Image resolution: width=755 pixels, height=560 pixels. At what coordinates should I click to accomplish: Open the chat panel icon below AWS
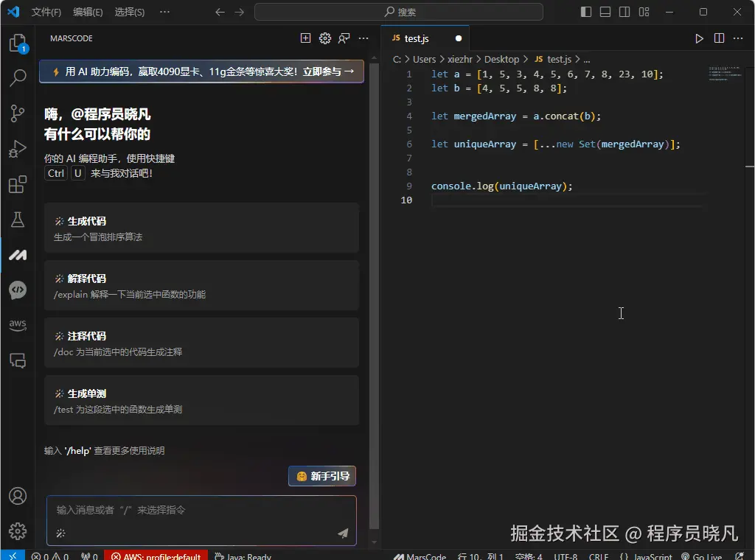[x=18, y=360]
